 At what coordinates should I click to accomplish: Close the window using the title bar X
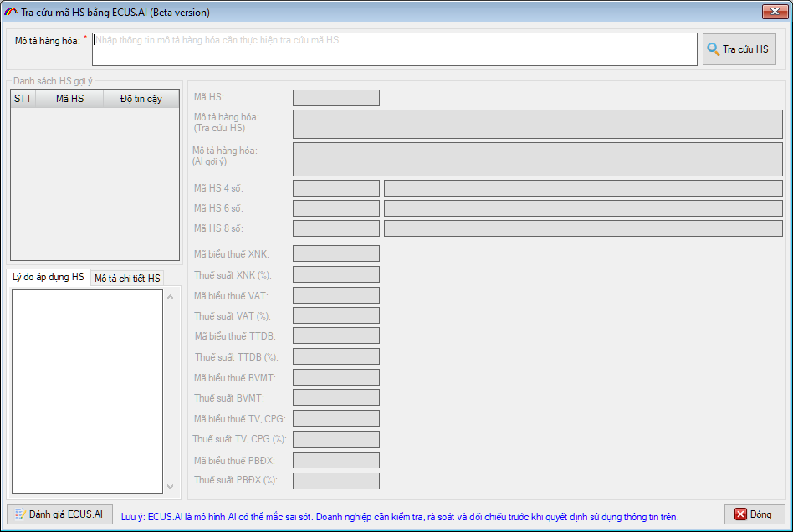772,12
